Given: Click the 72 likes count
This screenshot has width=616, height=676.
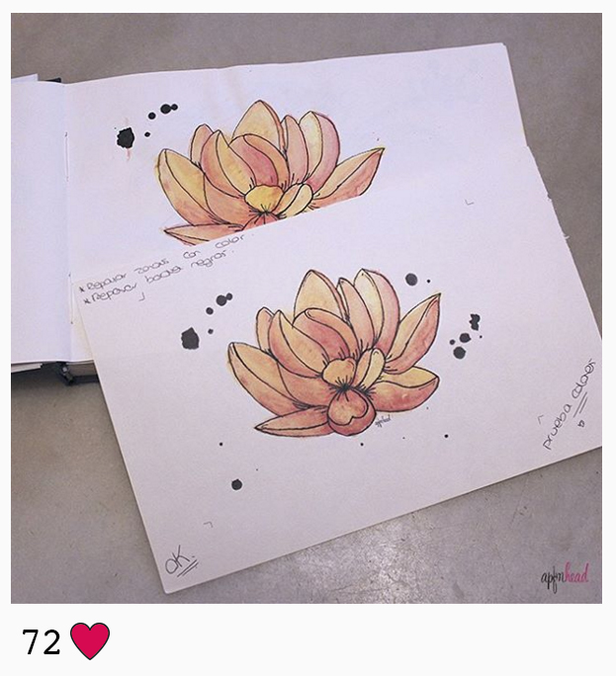Looking at the screenshot, I should 42,642.
